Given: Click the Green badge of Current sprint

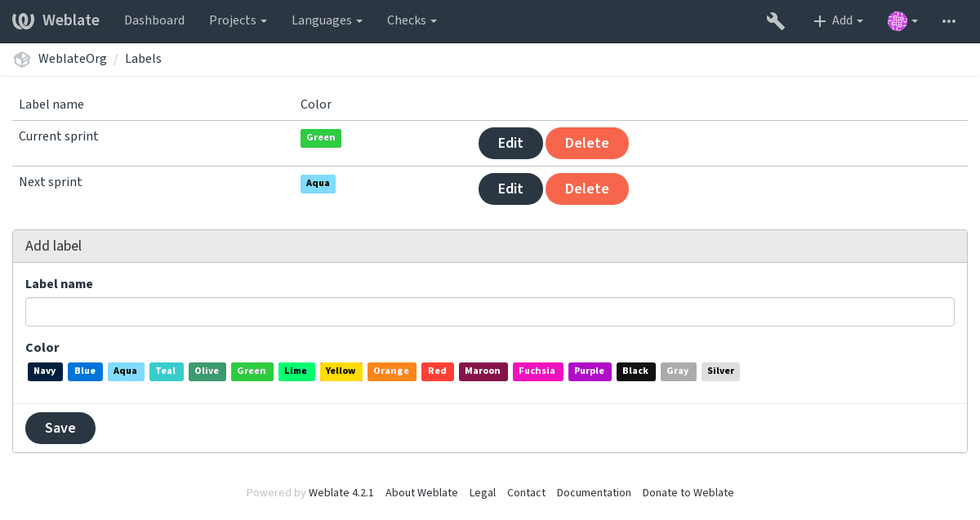Looking at the screenshot, I should [x=321, y=138].
